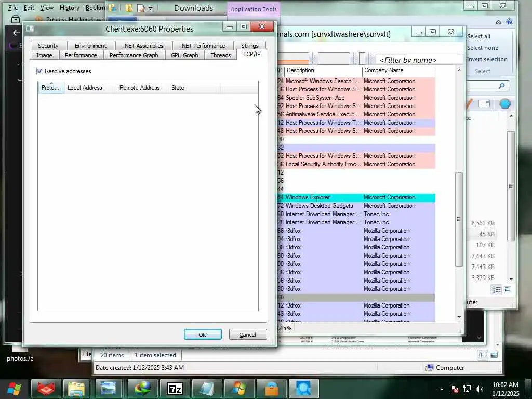
Task: Open the browser Edit menu
Action: point(29,7)
